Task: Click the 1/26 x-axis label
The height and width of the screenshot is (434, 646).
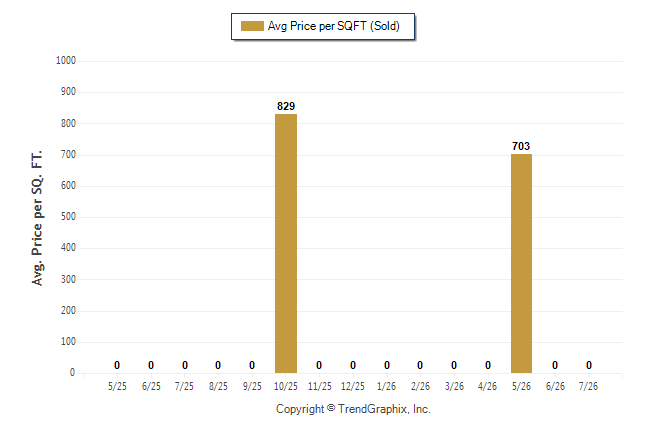Action: [386, 386]
